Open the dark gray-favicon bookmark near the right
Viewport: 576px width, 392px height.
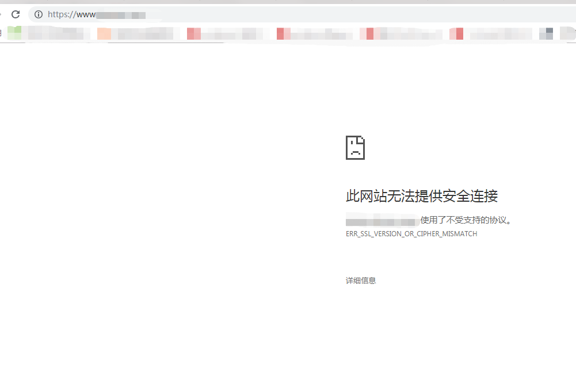pos(547,33)
